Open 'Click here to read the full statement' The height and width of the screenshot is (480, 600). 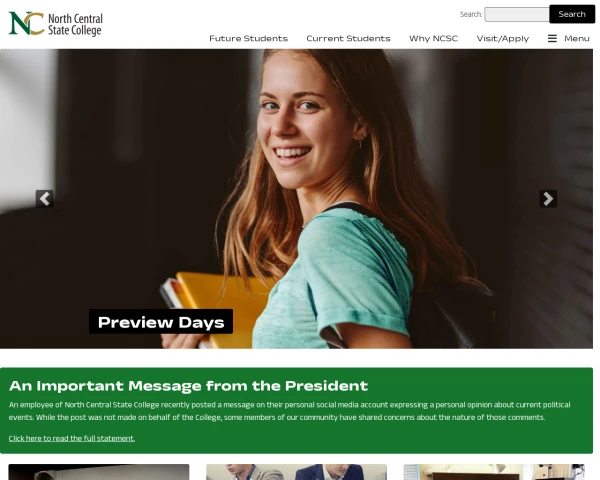click(72, 438)
